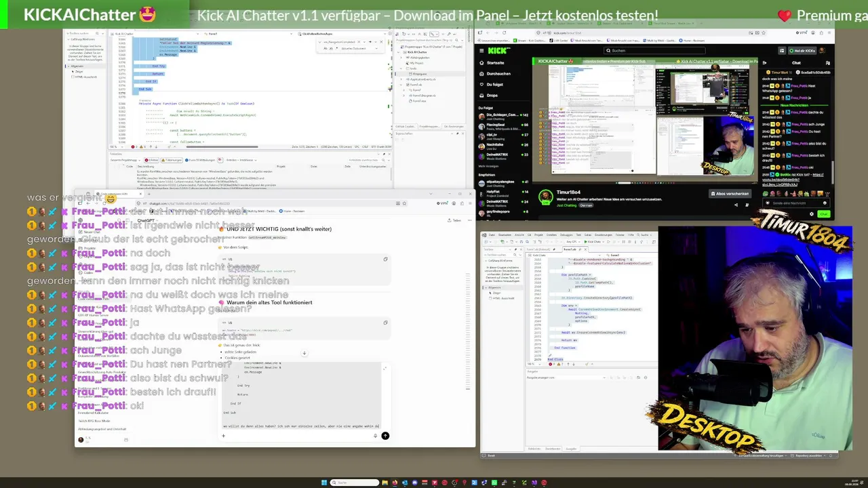Click the green KICK logo
Screen dimensions: 868x488
pos(498,50)
